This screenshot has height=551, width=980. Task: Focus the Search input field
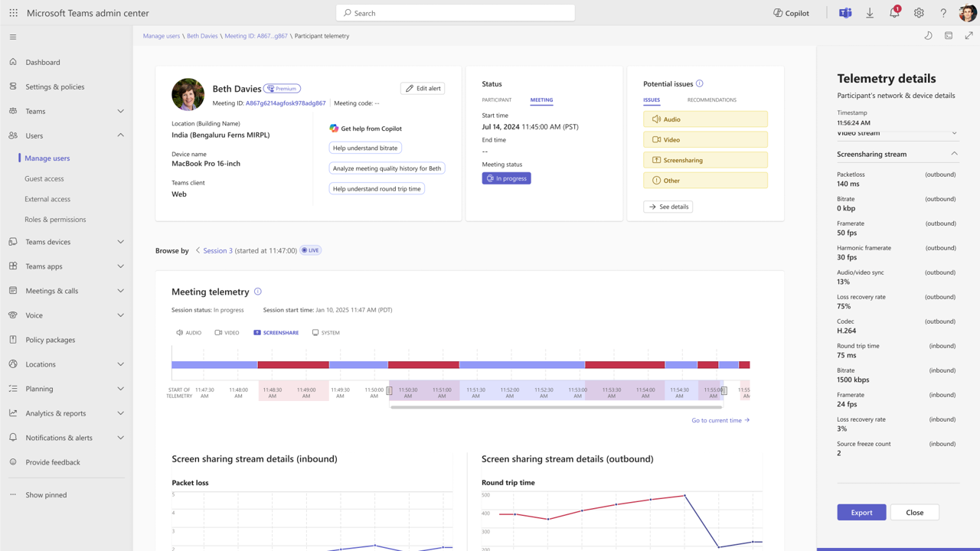coord(456,13)
